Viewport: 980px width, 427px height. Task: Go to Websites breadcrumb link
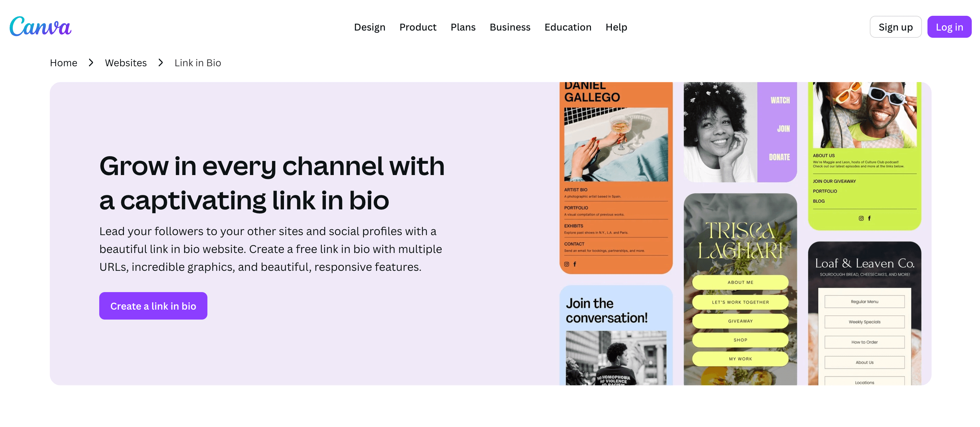pos(126,63)
